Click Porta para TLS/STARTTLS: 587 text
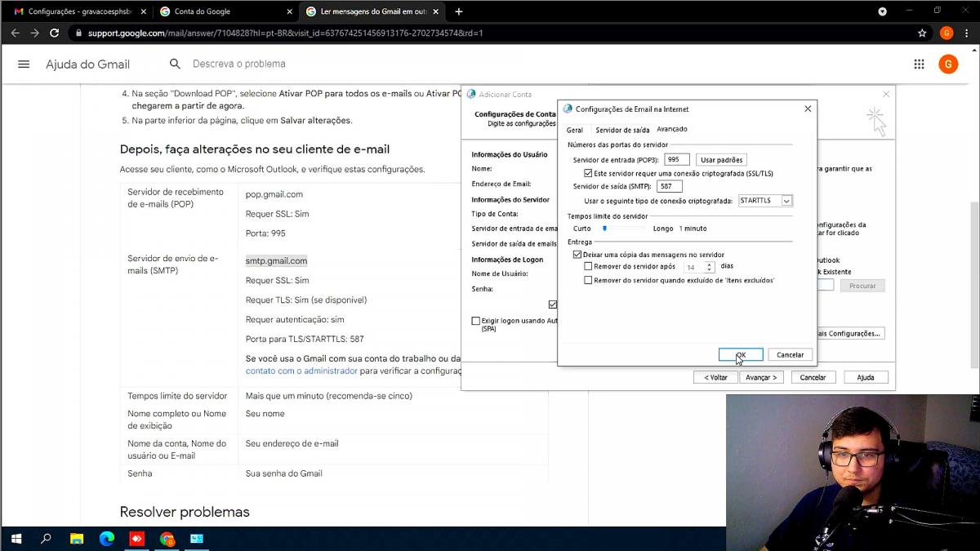980x551 pixels. pos(305,339)
